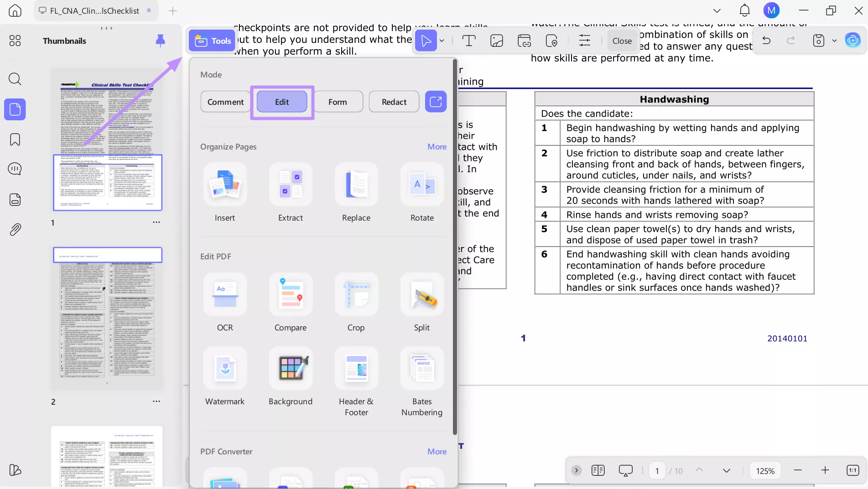Show more Organize Pages tools
The width and height of the screenshot is (868, 489).
point(437,147)
